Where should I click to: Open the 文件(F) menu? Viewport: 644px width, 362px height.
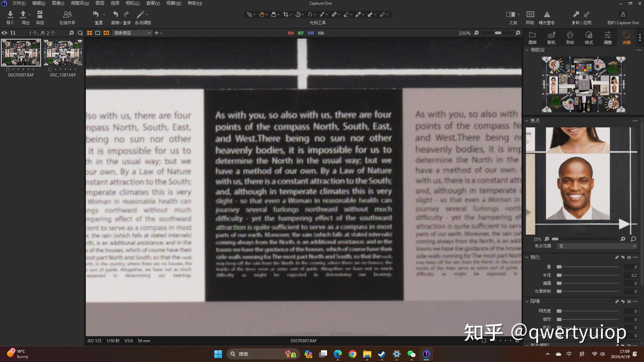18,3
